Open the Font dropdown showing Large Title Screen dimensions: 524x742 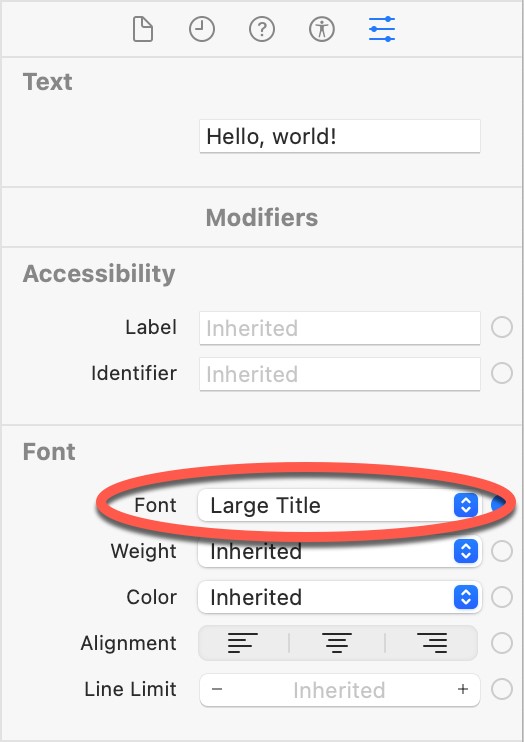coord(339,505)
